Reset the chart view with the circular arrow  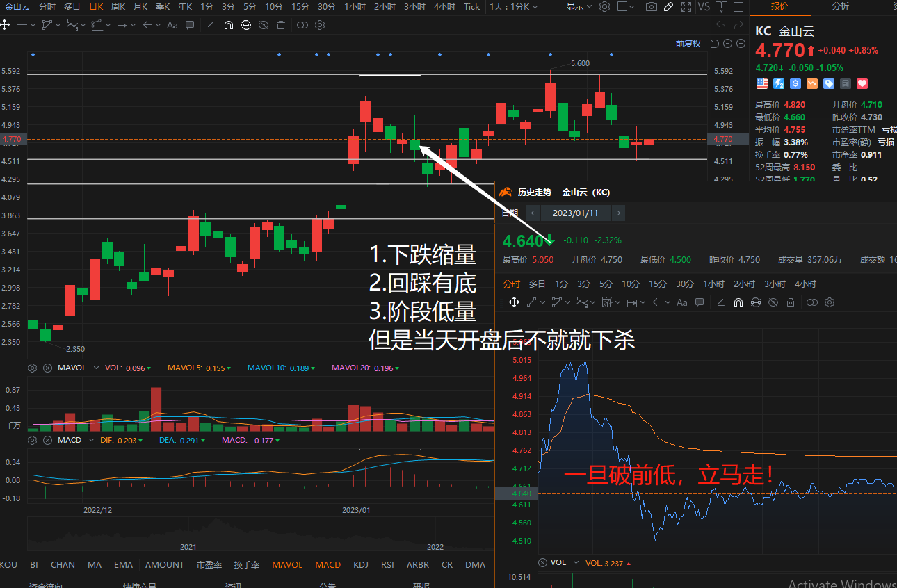[714, 44]
